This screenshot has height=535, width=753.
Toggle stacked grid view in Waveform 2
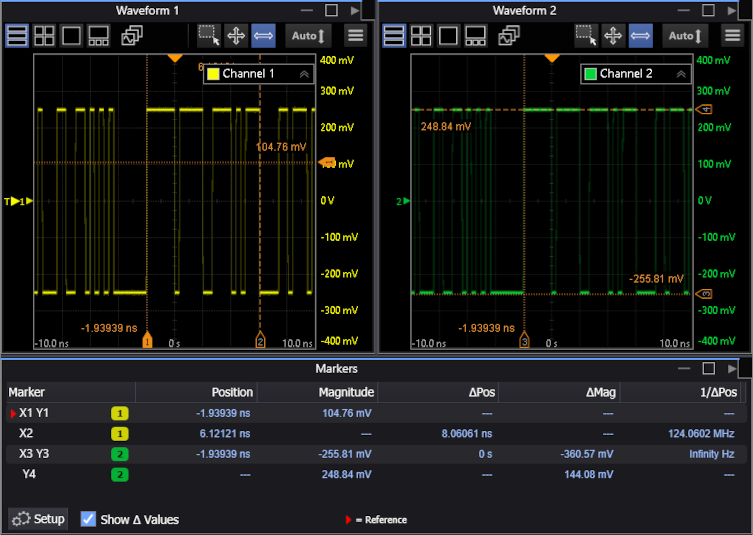[394, 36]
